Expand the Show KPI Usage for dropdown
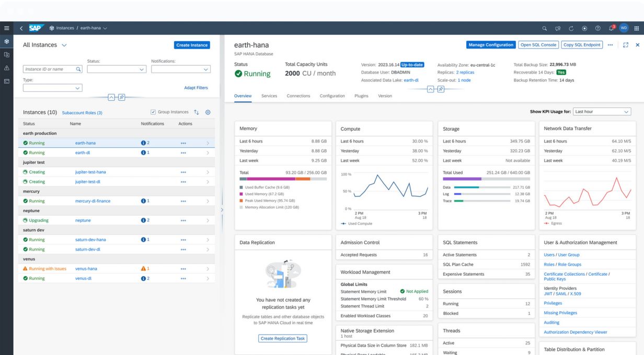Screen dimensions: 644x355 [x=602, y=112]
